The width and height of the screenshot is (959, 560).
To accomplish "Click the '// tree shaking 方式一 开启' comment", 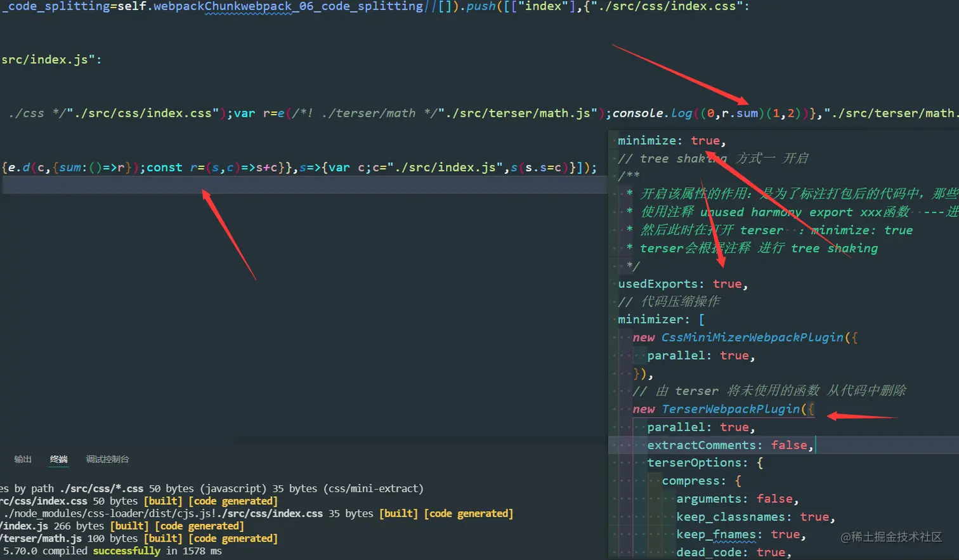I will 713,158.
